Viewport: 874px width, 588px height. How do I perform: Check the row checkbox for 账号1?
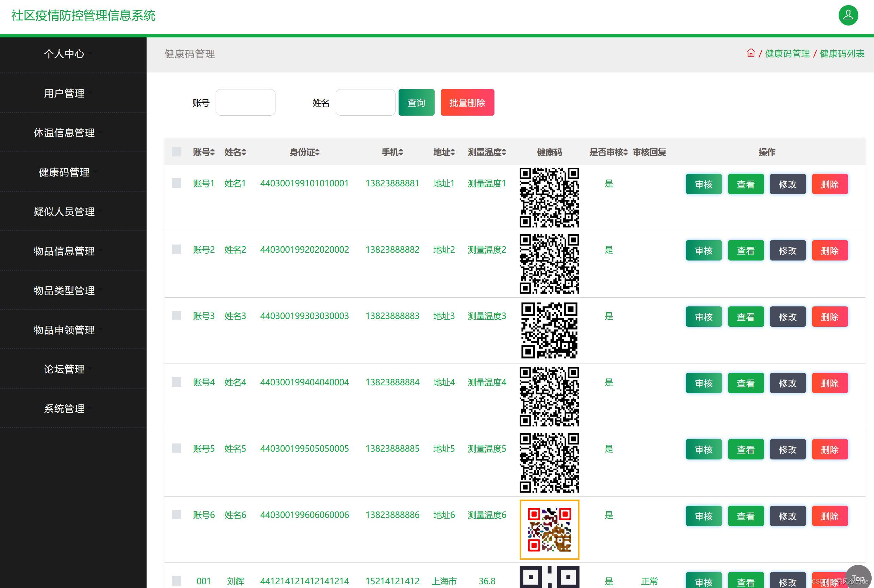176,183
